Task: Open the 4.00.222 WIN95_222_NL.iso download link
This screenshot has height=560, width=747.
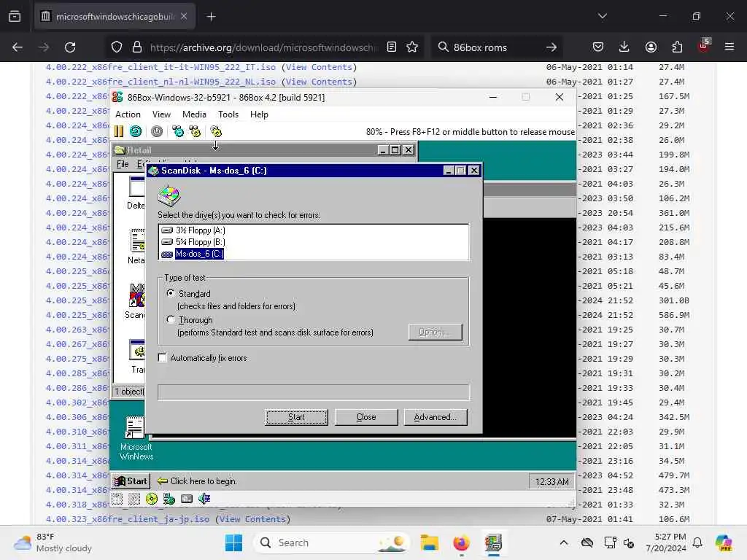Action: click(160, 82)
